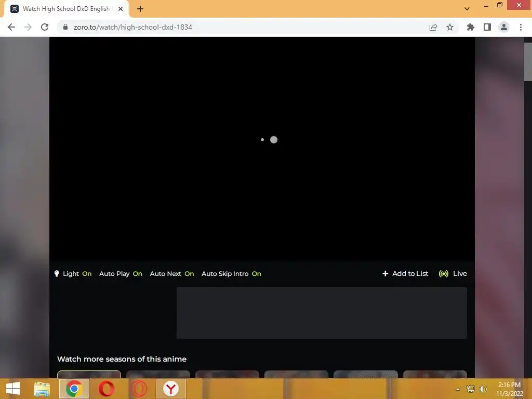Image resolution: width=532 pixels, height=399 pixels.
Task: Click the zoro.to address bar URL
Action: pos(132,27)
